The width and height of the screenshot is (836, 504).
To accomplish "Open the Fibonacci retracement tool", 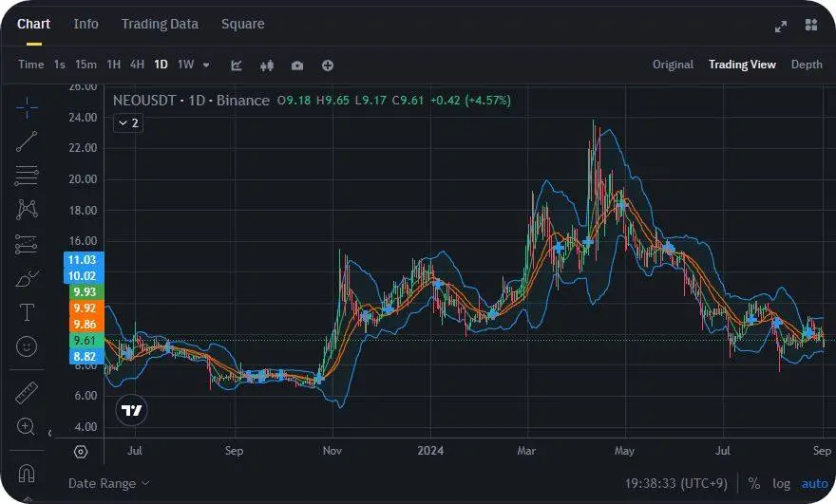I will [27, 176].
